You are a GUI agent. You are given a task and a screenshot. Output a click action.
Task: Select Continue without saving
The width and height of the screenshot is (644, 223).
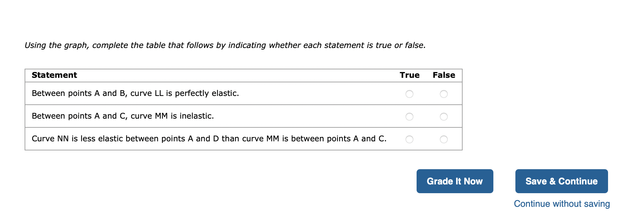[561, 204]
